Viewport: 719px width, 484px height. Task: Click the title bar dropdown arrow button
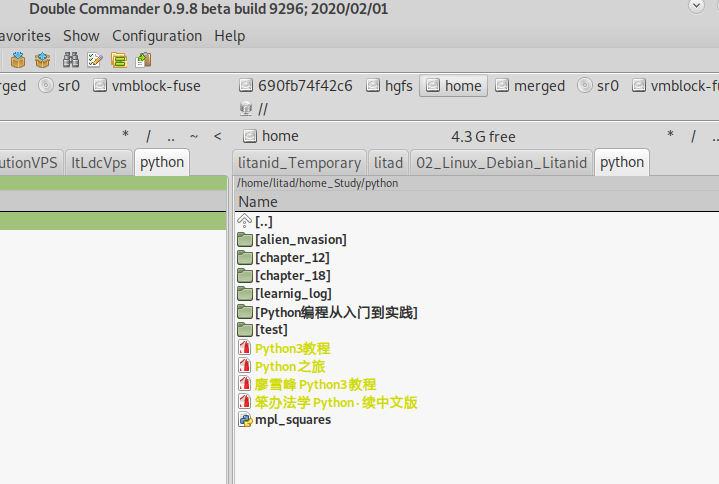(x=696, y=6)
